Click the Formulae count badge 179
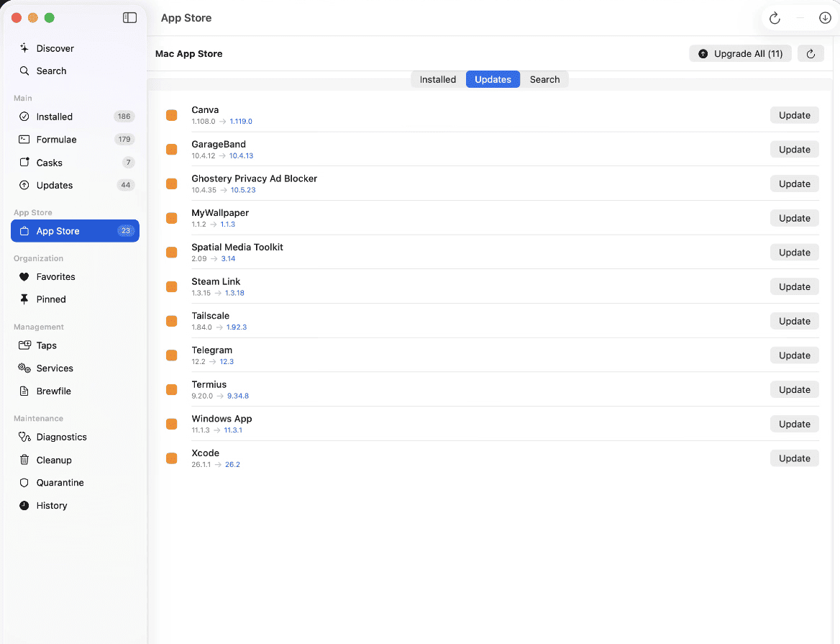This screenshot has height=644, width=840. point(124,140)
